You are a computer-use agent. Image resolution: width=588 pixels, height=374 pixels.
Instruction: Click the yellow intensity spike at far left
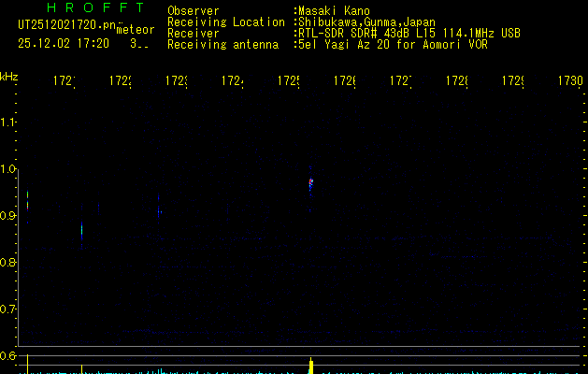27,364
